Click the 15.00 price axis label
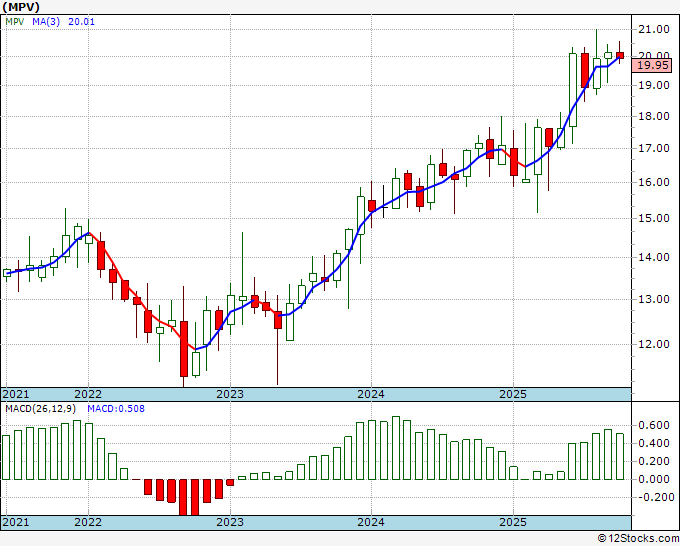 click(x=654, y=218)
